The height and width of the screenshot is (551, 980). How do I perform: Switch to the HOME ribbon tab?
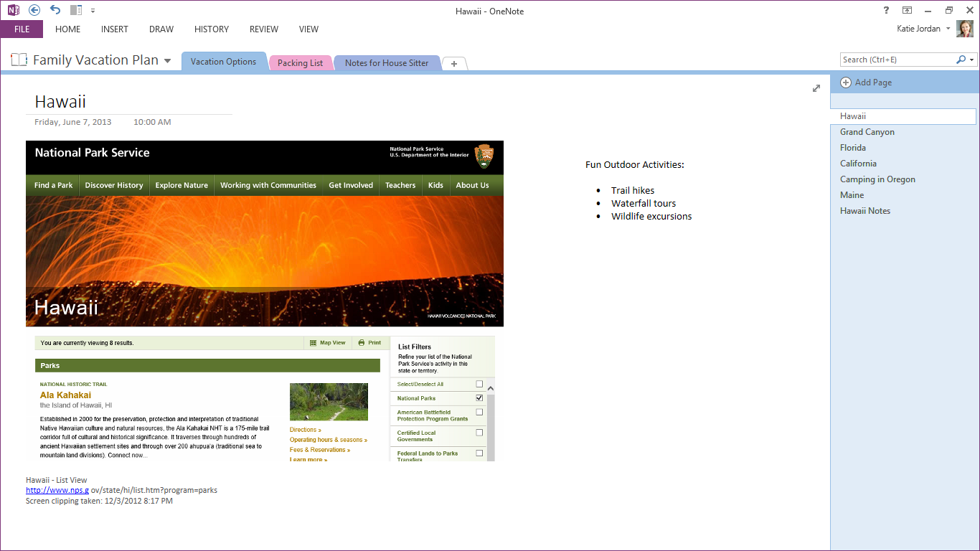[68, 29]
